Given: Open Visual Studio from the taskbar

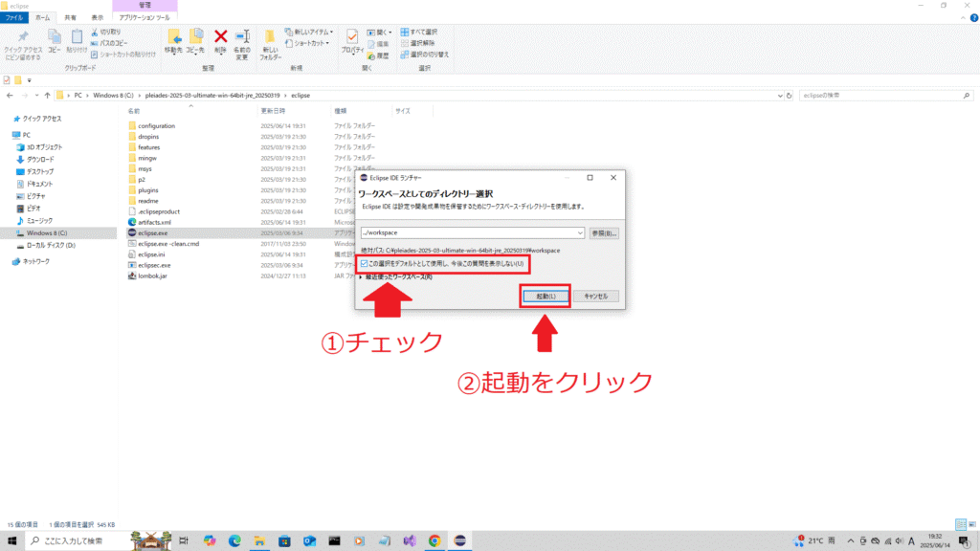Looking at the screenshot, I should click(410, 540).
